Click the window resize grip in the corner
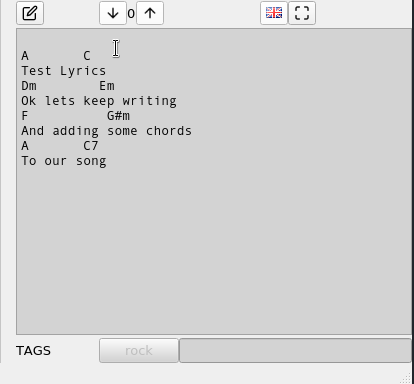The image size is (414, 384). [406, 378]
